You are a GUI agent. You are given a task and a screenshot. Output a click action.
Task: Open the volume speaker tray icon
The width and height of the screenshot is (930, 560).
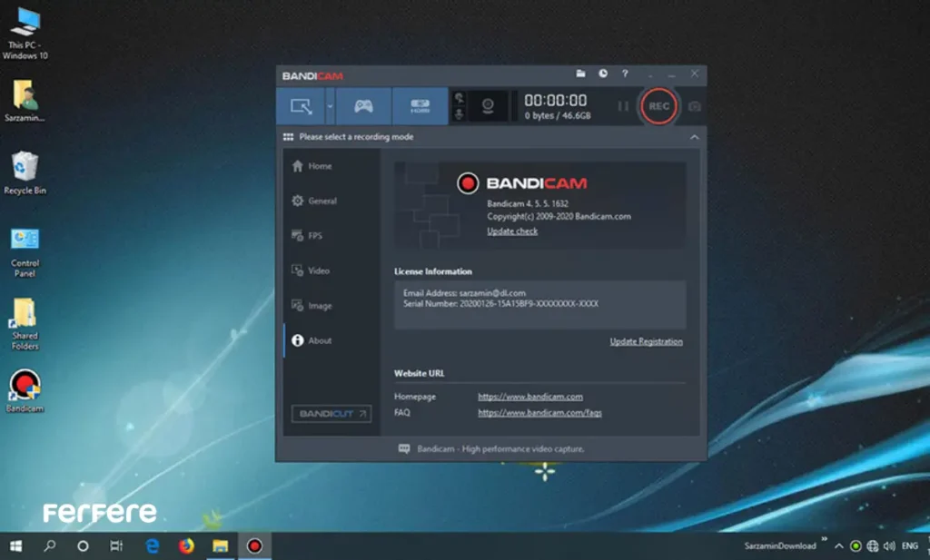tap(889, 545)
